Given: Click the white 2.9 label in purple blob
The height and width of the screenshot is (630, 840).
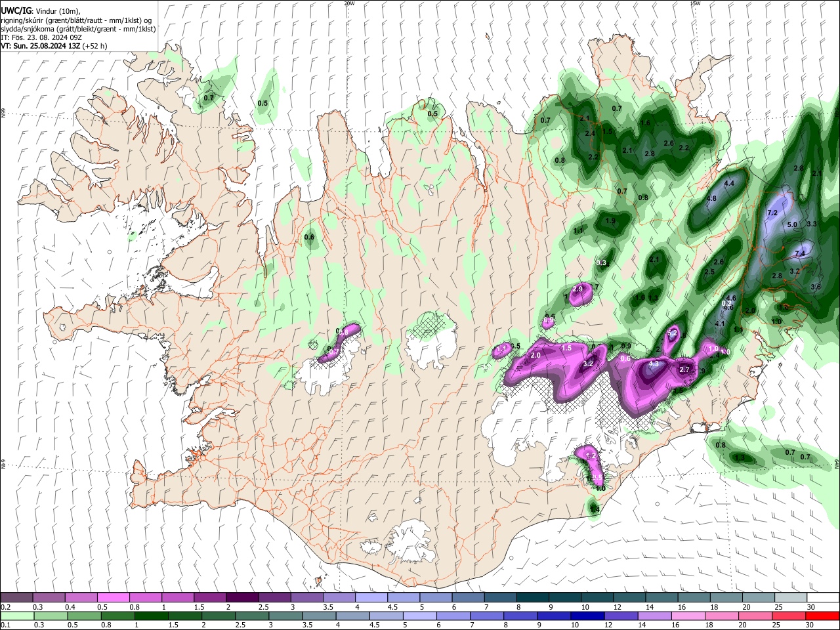Looking at the screenshot, I should pyautogui.click(x=578, y=289).
